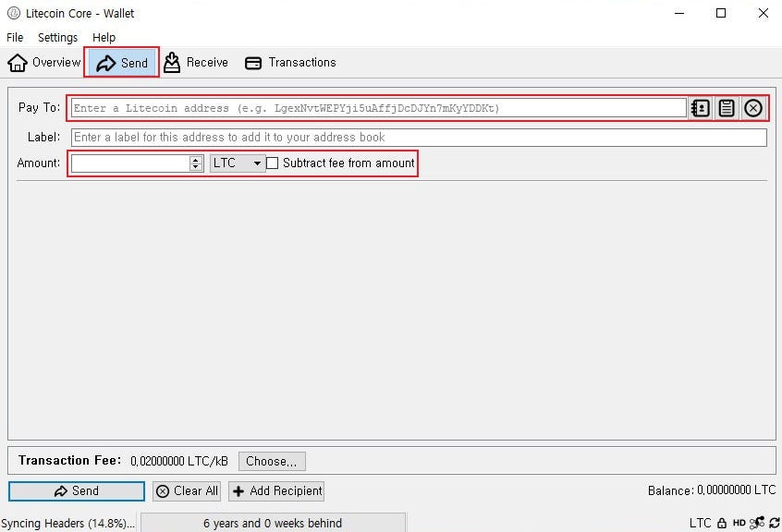Decrease amount with the down spinner arrow
782x532 pixels.
(196, 167)
